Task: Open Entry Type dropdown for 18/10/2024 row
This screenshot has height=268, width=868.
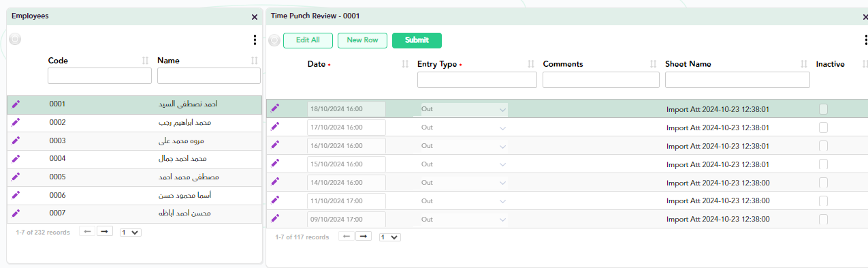Action: [x=464, y=109]
